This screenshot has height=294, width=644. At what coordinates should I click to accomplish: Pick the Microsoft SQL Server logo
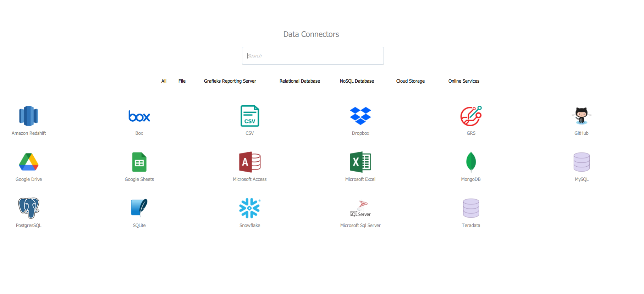(x=360, y=209)
